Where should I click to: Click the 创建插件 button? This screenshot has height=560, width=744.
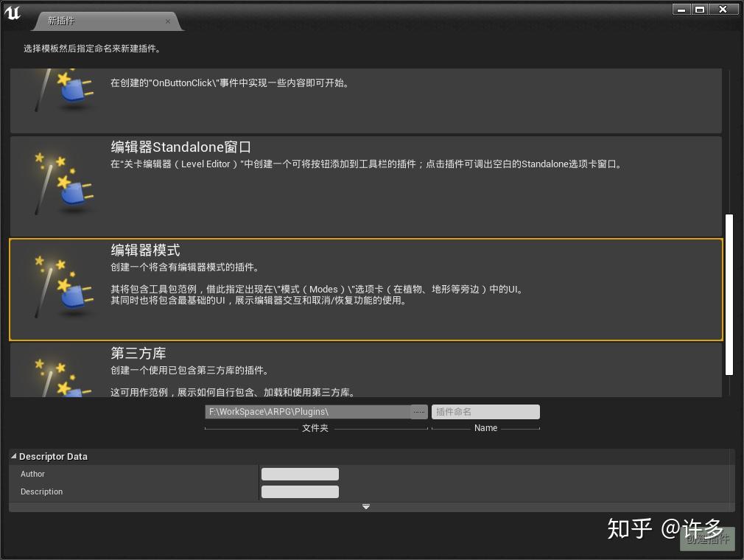[x=706, y=539]
